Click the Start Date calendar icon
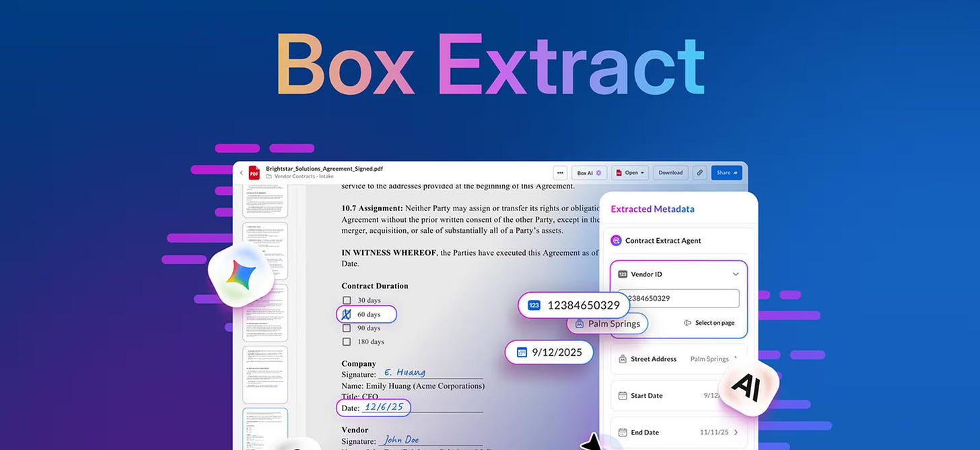980x450 pixels. pyautogui.click(x=623, y=396)
